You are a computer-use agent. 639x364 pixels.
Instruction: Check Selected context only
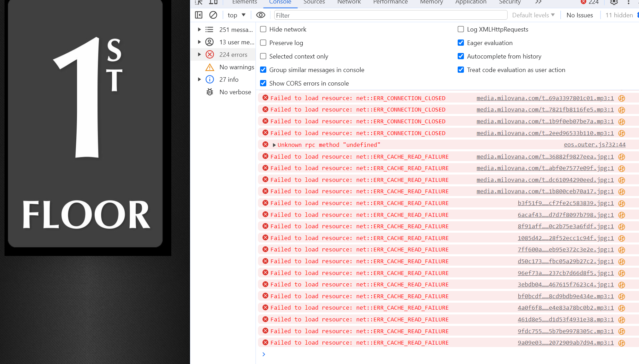[x=263, y=56]
